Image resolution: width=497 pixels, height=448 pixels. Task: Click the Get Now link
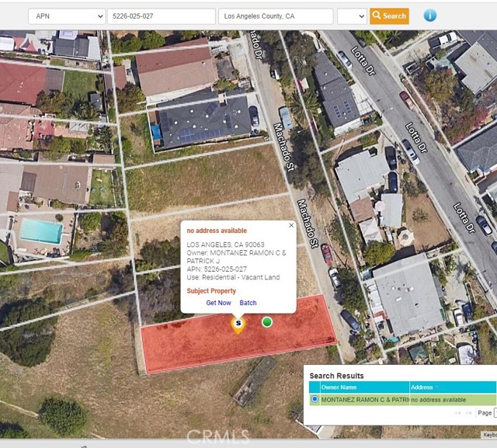(218, 303)
